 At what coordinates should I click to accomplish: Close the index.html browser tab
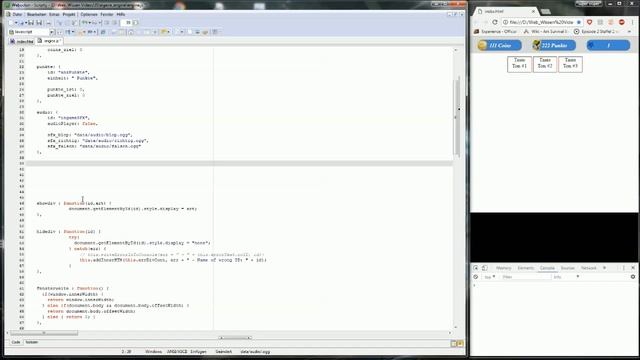pyautogui.click(x=533, y=11)
